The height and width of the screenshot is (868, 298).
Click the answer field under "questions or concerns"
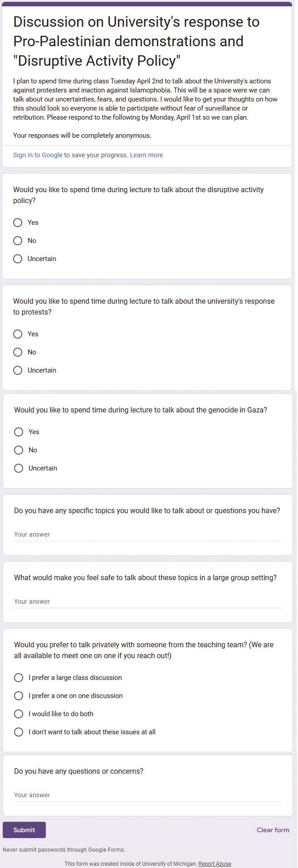[147, 795]
